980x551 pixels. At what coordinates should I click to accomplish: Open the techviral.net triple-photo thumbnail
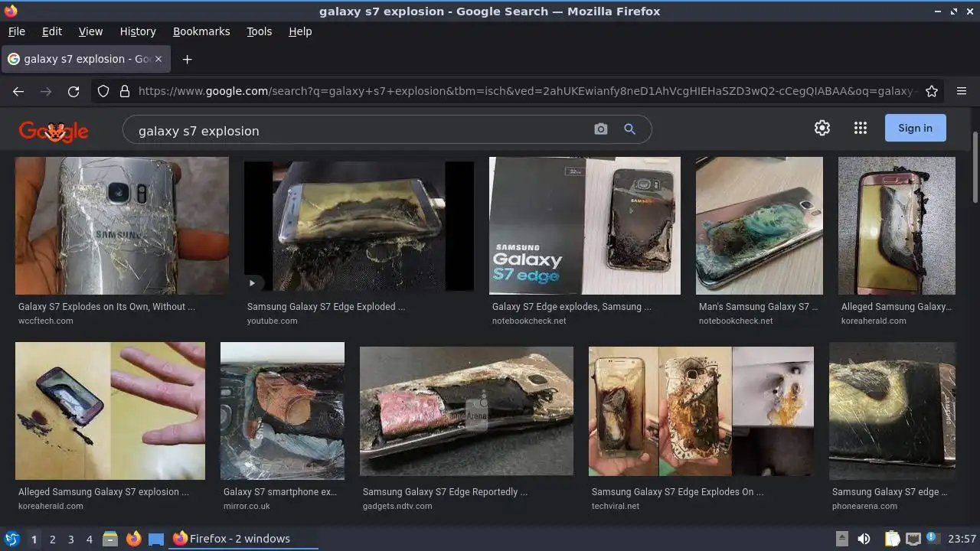pos(701,411)
